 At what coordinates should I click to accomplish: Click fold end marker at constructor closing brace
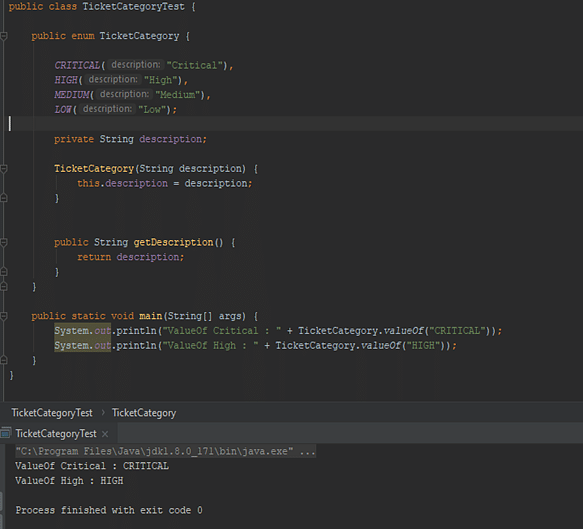point(4,198)
